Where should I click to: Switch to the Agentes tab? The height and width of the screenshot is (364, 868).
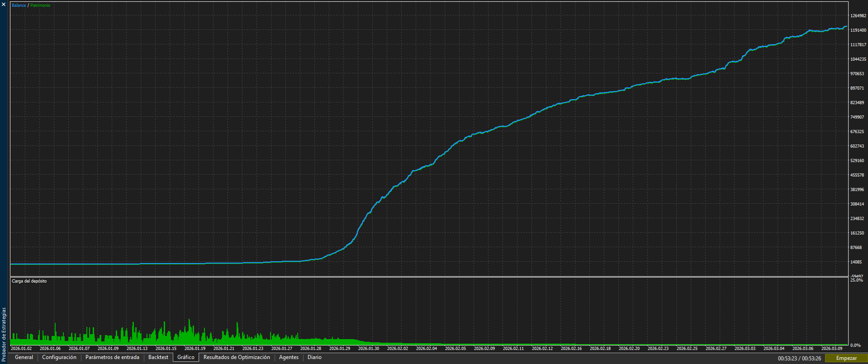point(289,358)
